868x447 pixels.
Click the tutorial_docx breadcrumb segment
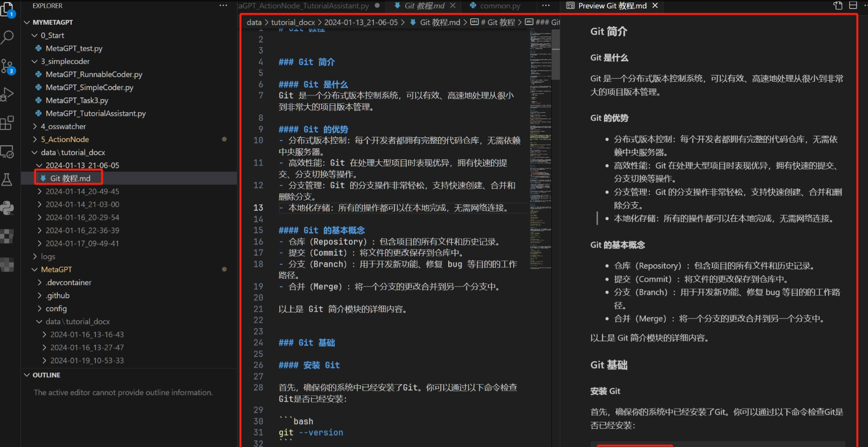[293, 22]
